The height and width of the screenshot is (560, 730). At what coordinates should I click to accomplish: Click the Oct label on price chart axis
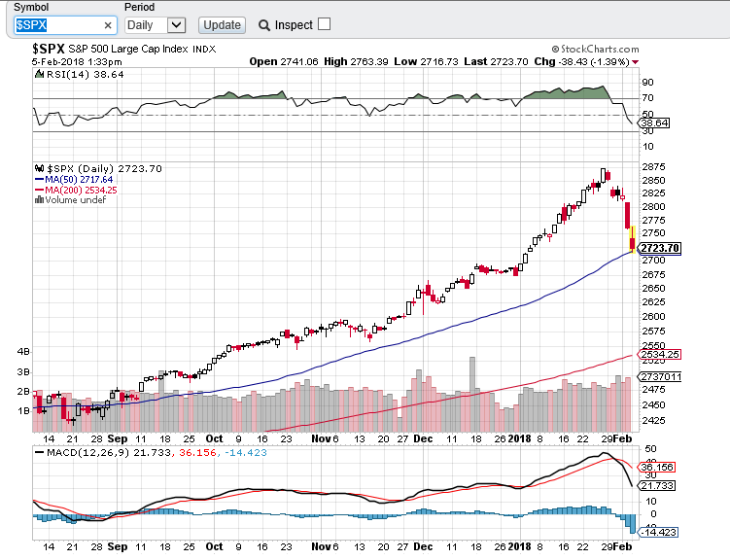[214, 438]
